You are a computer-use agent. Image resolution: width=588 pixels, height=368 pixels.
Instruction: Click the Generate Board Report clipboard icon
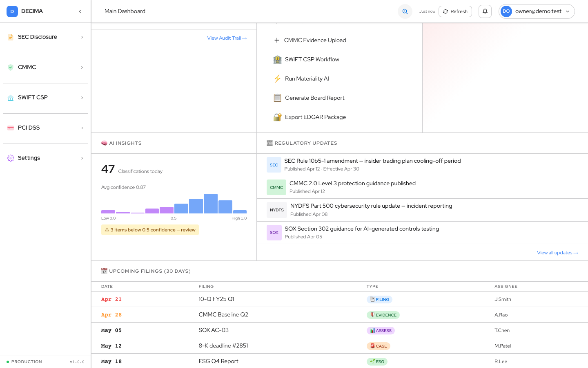point(278,98)
